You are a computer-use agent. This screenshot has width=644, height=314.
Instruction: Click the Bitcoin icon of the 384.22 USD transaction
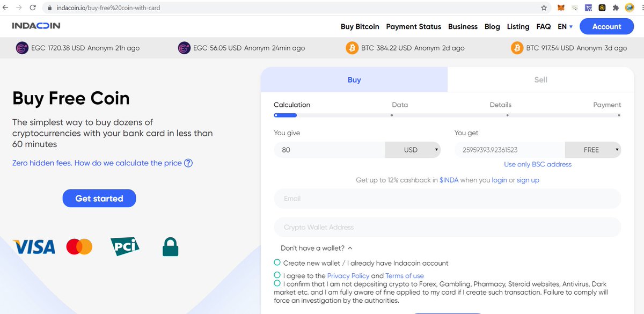(x=352, y=48)
